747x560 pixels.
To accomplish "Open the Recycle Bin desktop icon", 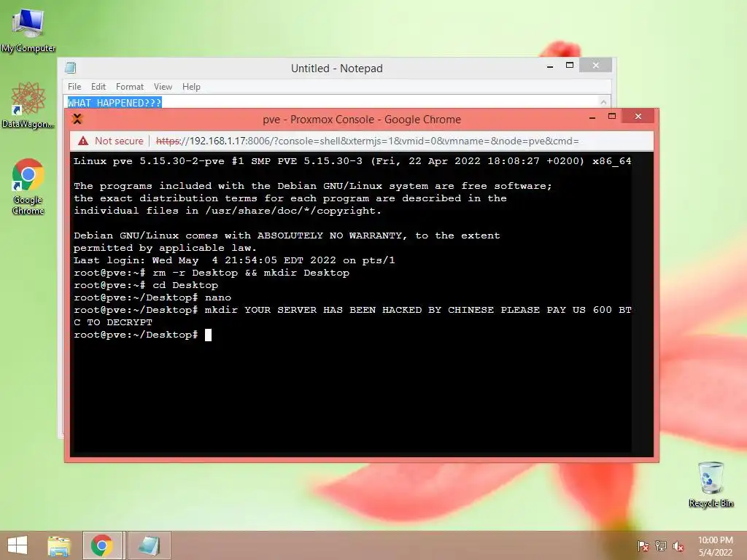I will tap(711, 484).
